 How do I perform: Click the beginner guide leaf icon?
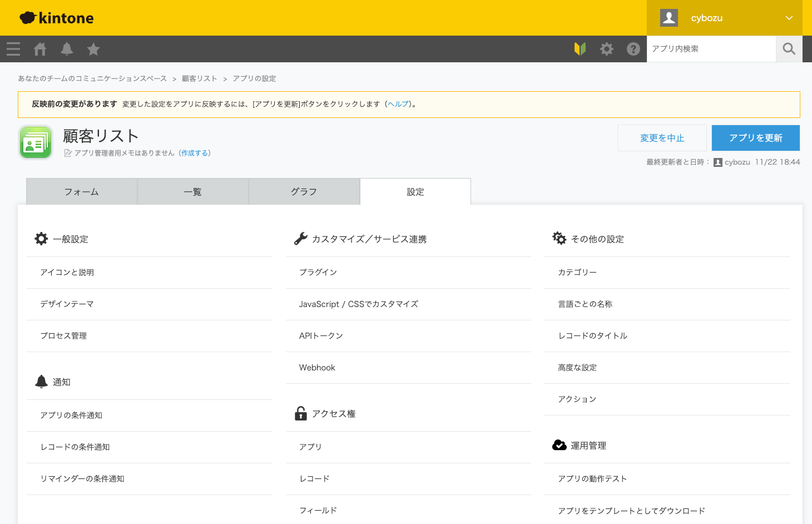point(580,49)
